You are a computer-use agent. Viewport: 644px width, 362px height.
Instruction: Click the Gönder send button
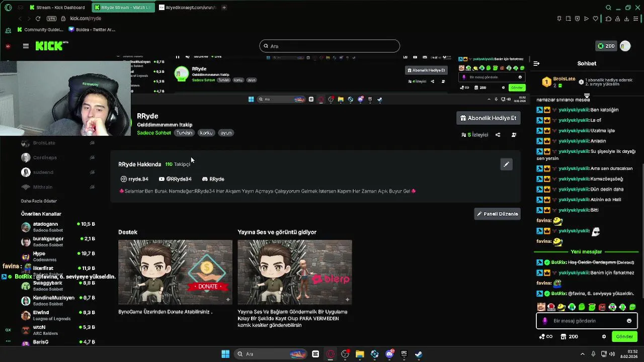coord(624,337)
